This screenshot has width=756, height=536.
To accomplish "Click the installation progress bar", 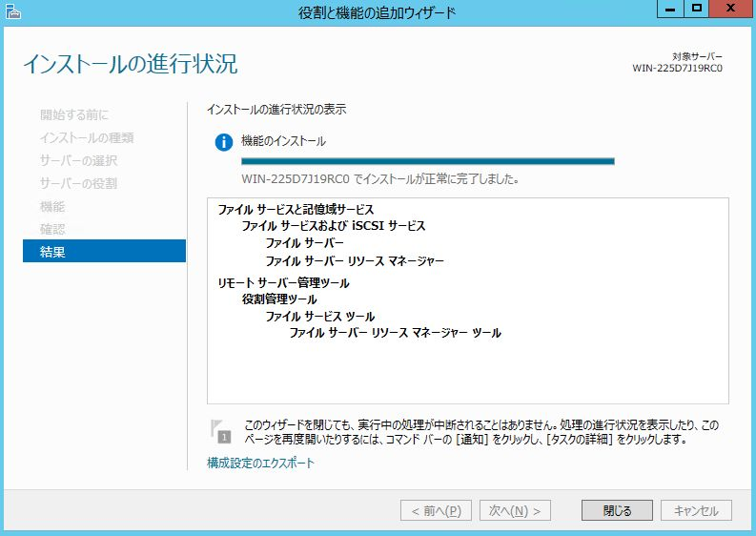I will pos(427,161).
